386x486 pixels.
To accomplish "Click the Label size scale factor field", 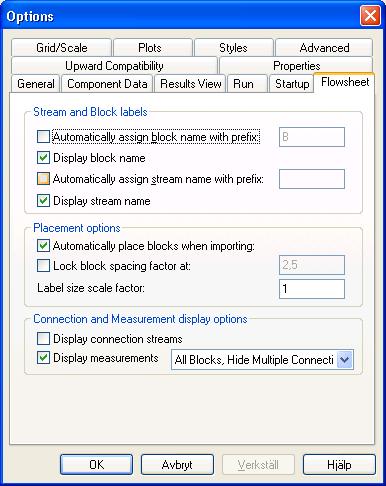I will [x=312, y=289].
